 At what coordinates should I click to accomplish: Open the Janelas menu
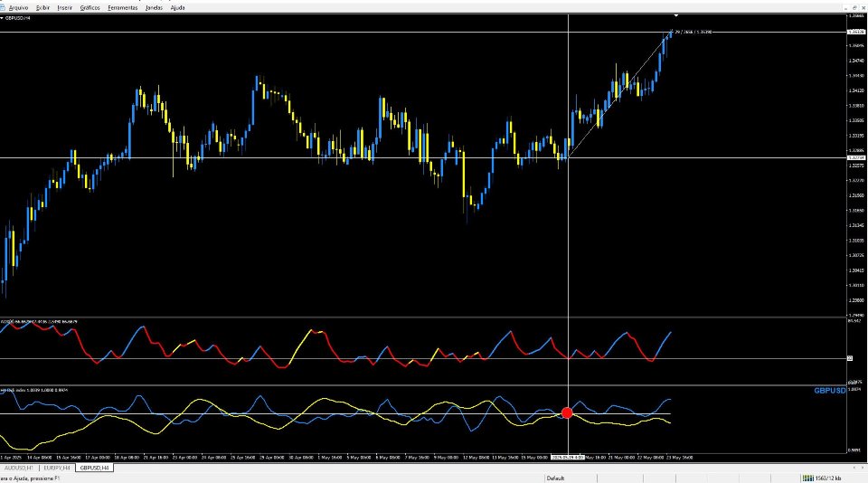pyautogui.click(x=154, y=8)
